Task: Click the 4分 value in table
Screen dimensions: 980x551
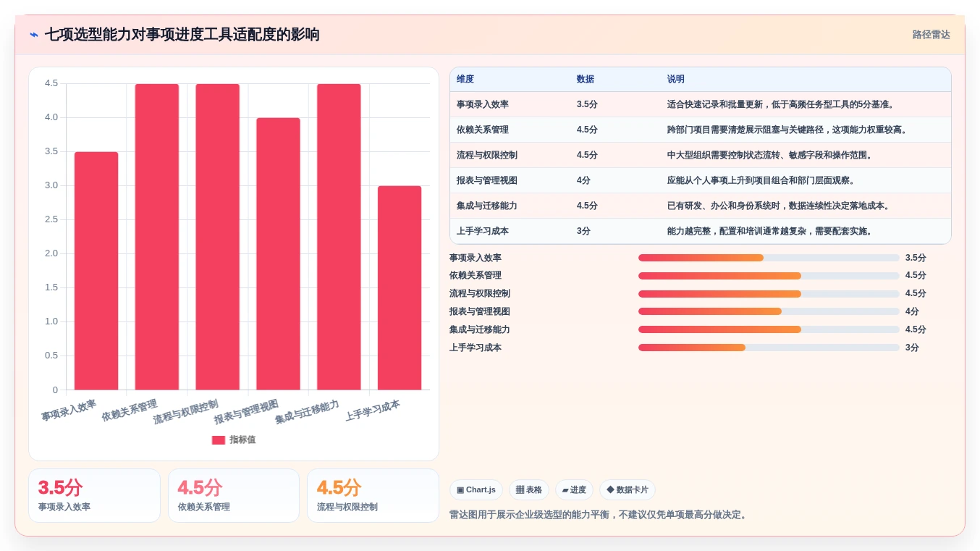Action: coord(583,180)
